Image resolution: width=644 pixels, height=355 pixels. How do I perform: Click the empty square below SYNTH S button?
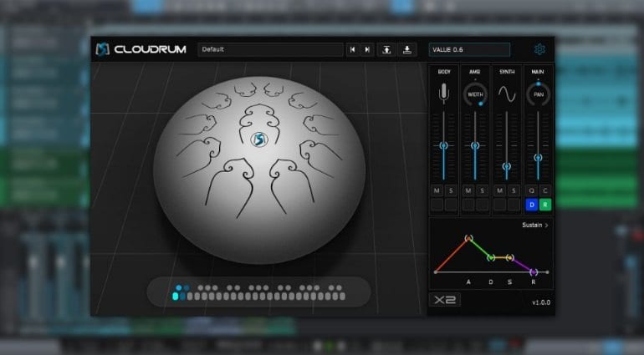pyautogui.click(x=514, y=205)
